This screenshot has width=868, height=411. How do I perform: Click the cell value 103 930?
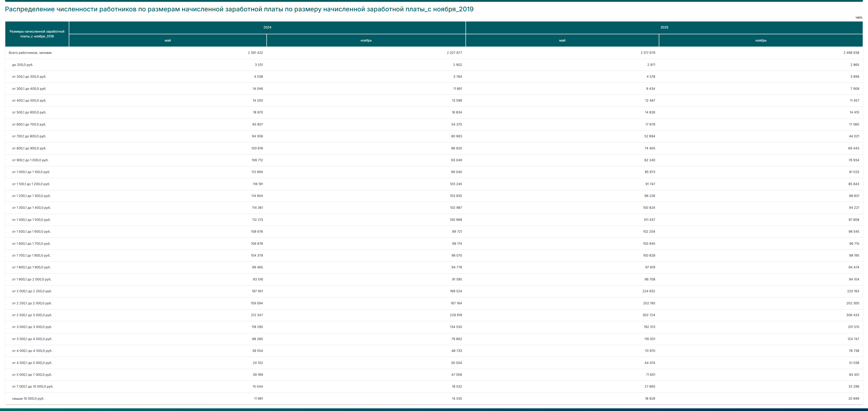point(456,196)
